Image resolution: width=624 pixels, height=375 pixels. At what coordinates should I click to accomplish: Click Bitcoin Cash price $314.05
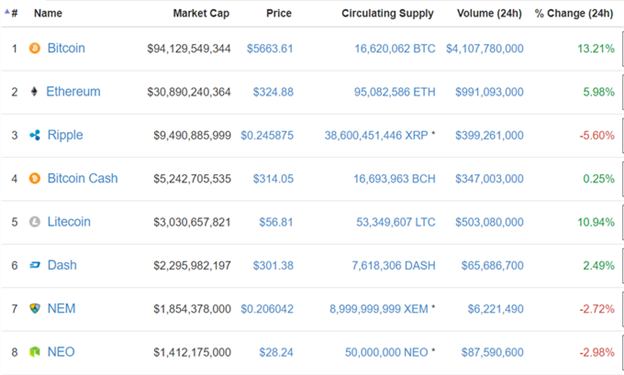pyautogui.click(x=273, y=179)
